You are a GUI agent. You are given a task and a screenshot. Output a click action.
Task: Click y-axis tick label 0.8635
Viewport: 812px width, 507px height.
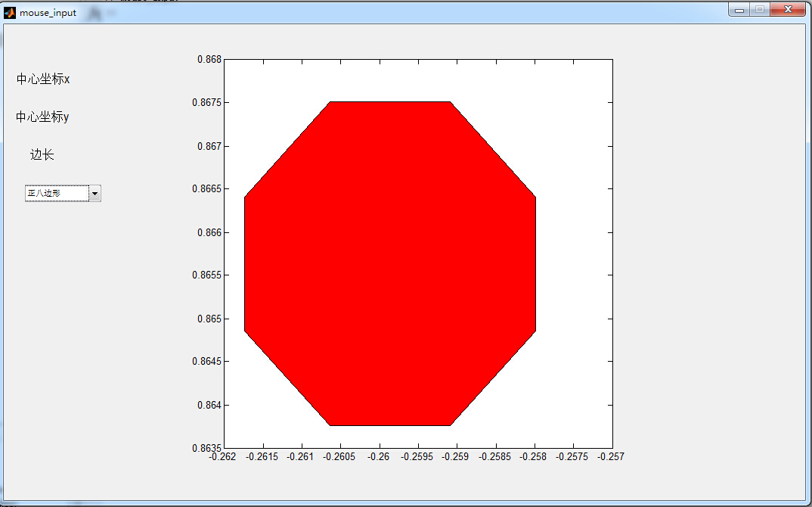(206, 448)
